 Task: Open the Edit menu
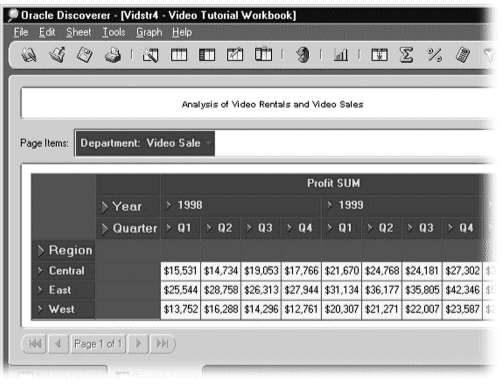tap(47, 32)
